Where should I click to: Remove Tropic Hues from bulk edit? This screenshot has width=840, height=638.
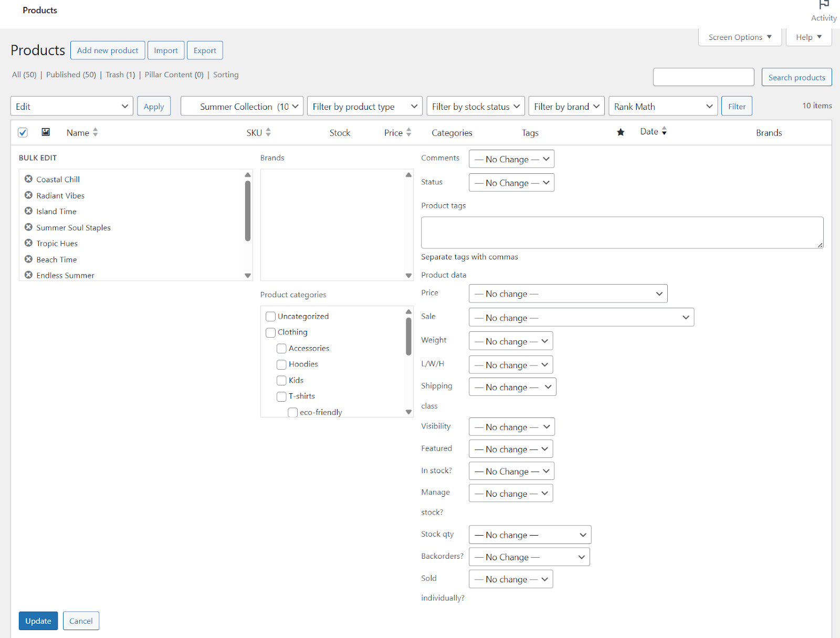(28, 243)
